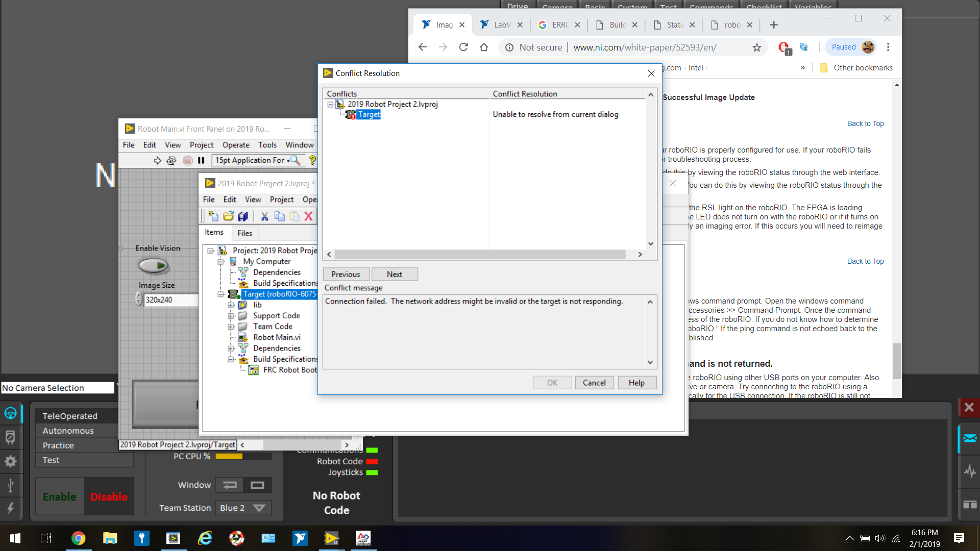
Task: Click the Help button in Conflict Resolution
Action: click(636, 382)
